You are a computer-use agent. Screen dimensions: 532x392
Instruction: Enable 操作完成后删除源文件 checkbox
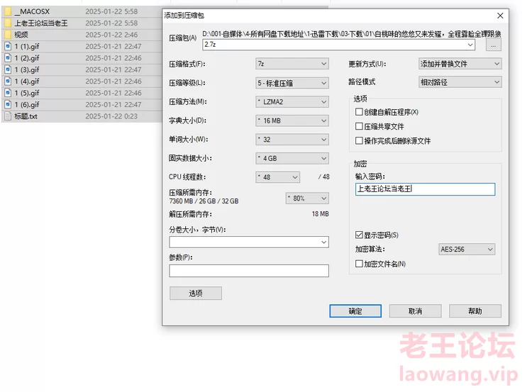coord(359,141)
